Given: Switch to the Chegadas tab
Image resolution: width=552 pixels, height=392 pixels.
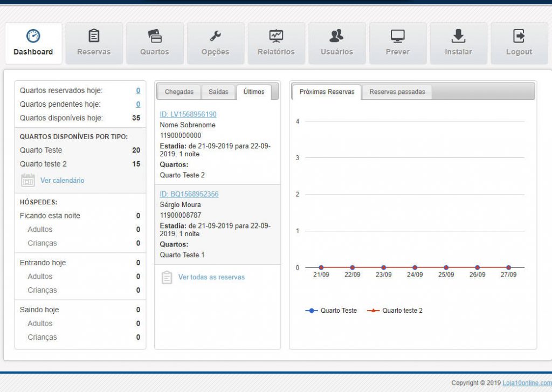Looking at the screenshot, I should point(179,92).
